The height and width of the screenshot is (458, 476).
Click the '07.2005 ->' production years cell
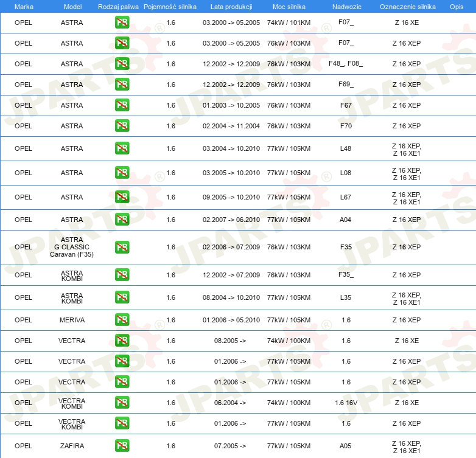230,446
